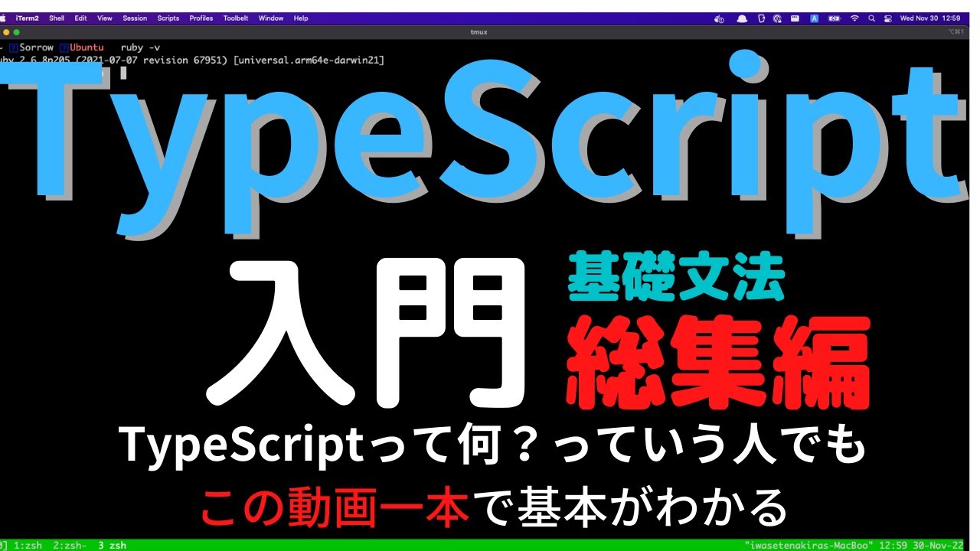980x551 pixels.
Task: Open the blue A input source menu
Action: click(x=815, y=18)
